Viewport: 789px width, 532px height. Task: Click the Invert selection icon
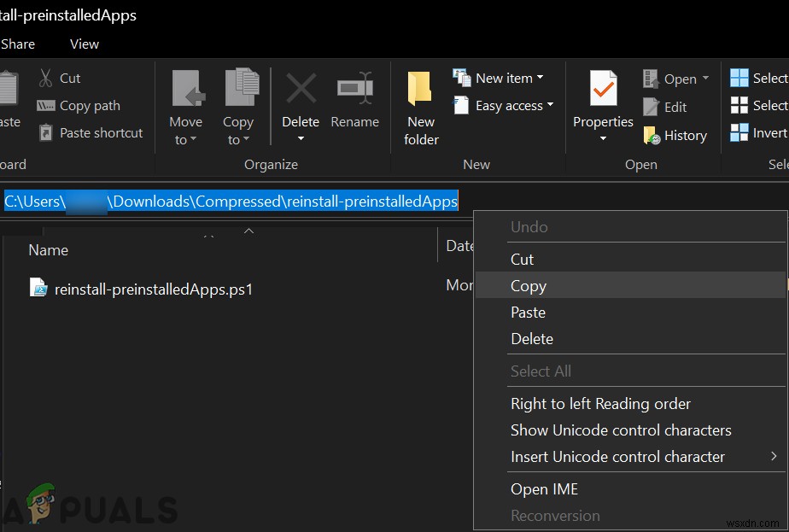739,132
